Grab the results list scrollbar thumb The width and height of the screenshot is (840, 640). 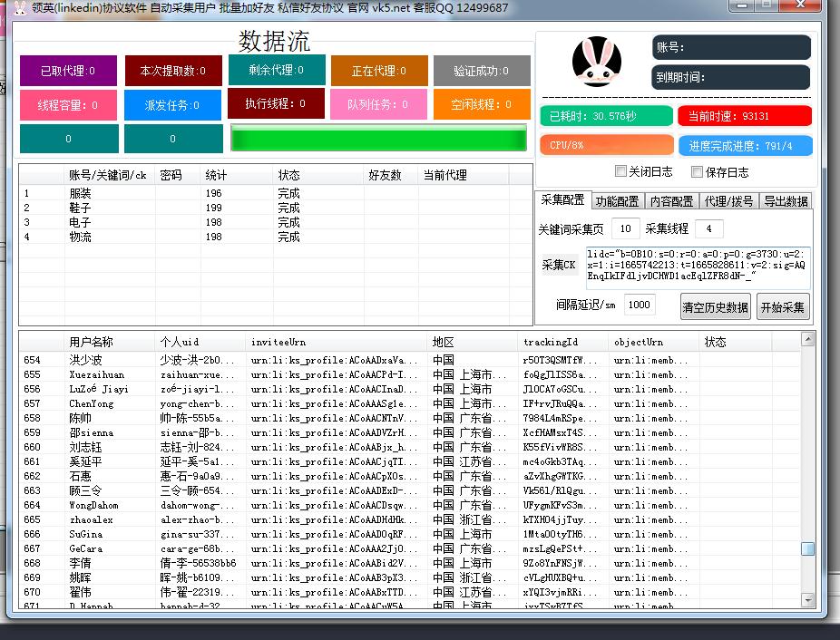pos(807,549)
